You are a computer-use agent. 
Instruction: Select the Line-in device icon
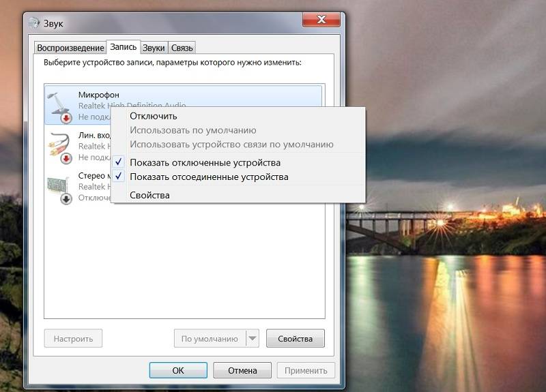(59, 146)
